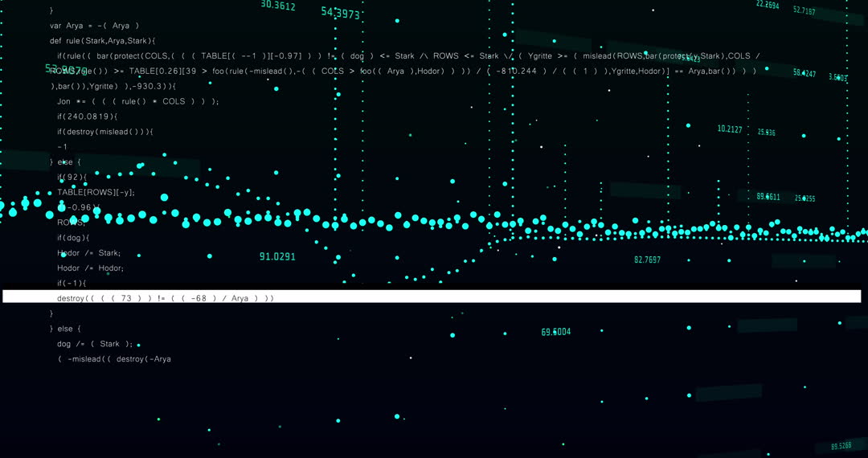The width and height of the screenshot is (868, 458).
Task: Select the 30.3612 value at top
Action: (x=278, y=6)
